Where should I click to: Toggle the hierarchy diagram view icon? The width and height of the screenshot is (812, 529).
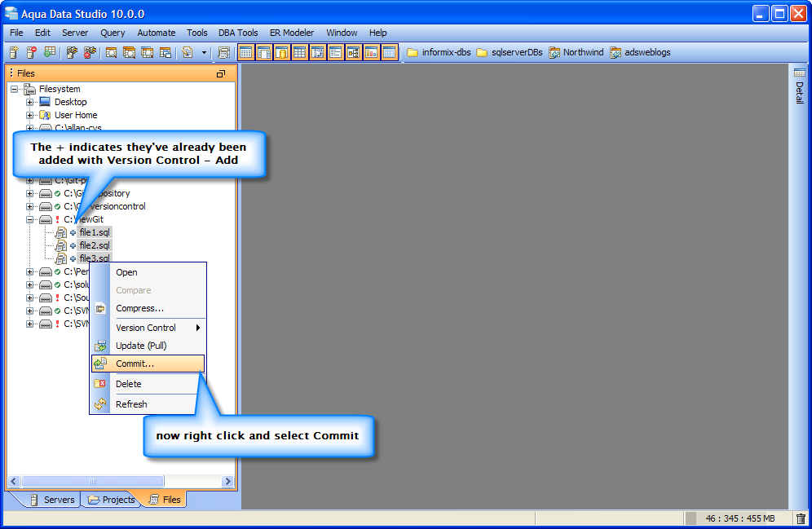click(x=353, y=52)
